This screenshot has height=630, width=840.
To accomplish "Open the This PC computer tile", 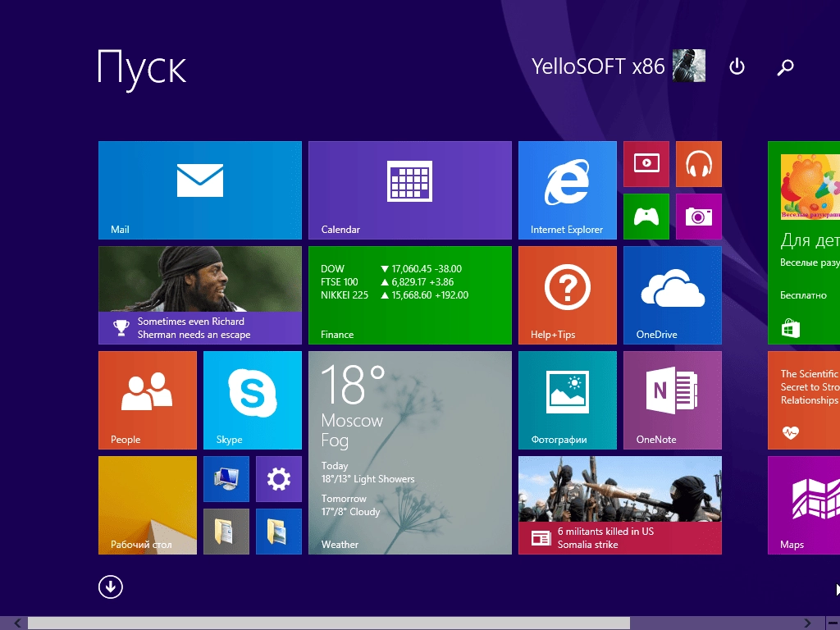I will [226, 479].
